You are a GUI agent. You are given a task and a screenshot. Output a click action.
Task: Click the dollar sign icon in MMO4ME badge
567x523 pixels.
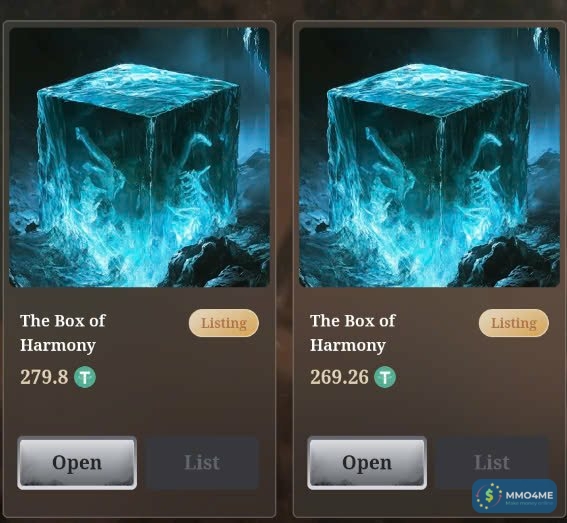point(489,496)
